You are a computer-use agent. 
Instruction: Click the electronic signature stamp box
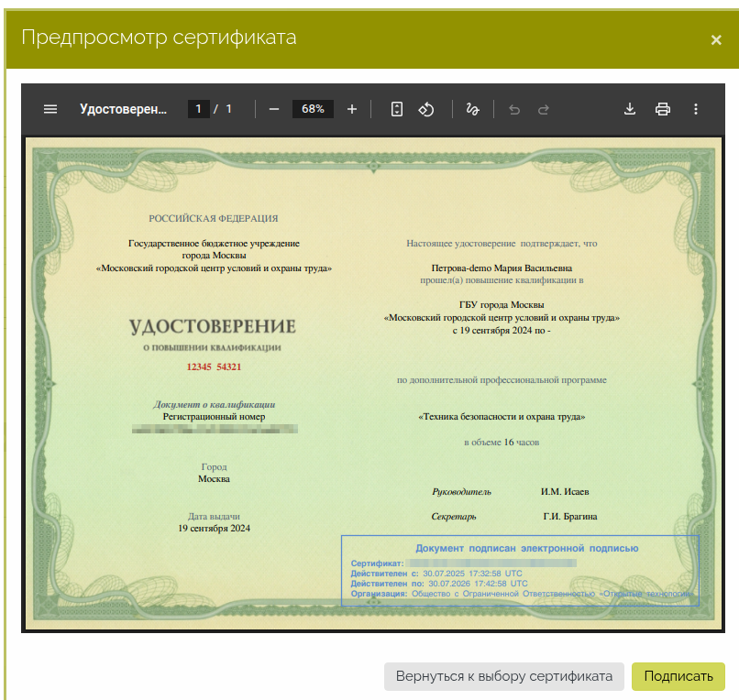[x=520, y=570]
